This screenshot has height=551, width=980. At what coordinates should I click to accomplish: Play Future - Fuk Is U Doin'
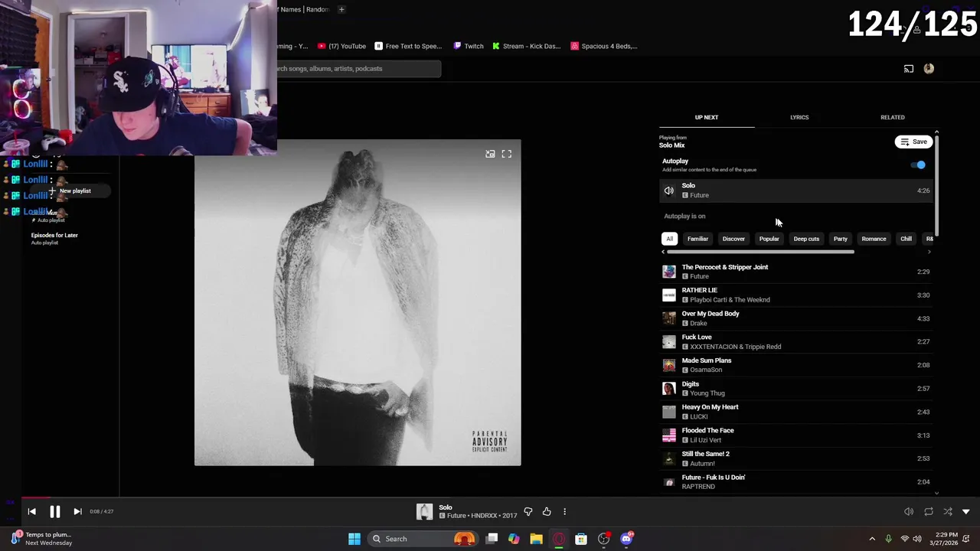click(x=796, y=482)
